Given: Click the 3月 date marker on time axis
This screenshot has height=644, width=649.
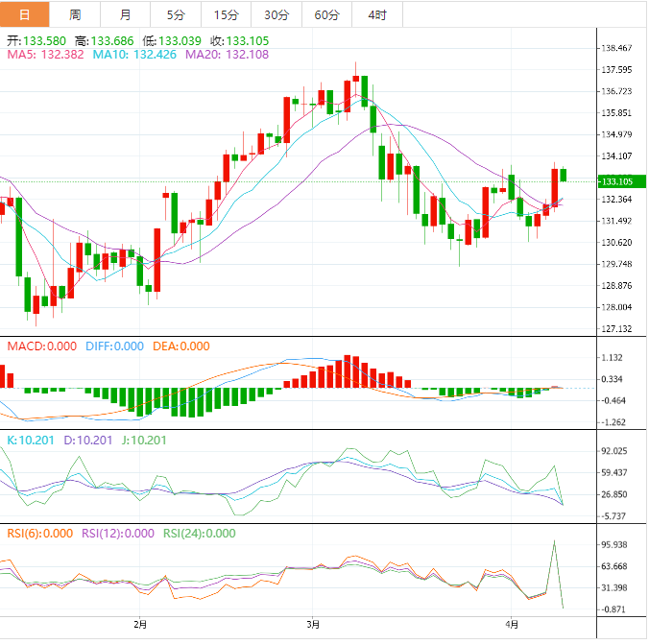Looking at the screenshot, I should tap(312, 625).
